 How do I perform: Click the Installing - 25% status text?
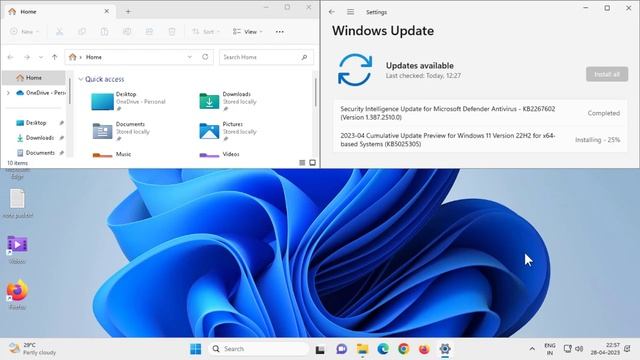[598, 140]
